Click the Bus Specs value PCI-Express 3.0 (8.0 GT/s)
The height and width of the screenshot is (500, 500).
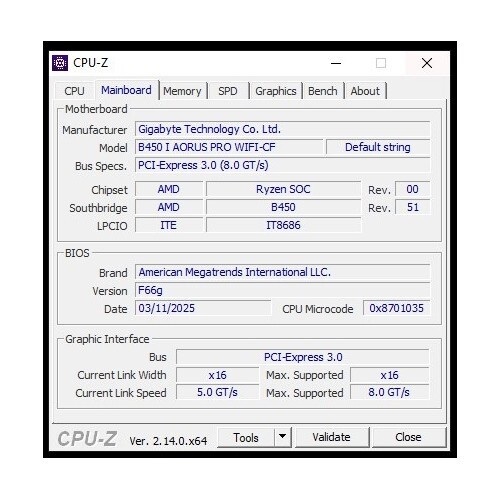[283, 165]
